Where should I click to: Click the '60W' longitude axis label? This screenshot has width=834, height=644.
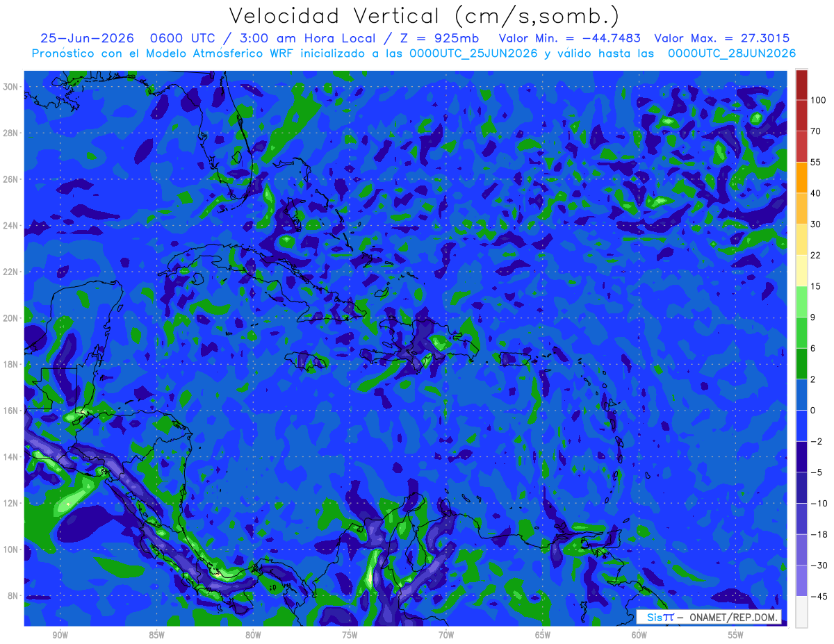point(639,636)
